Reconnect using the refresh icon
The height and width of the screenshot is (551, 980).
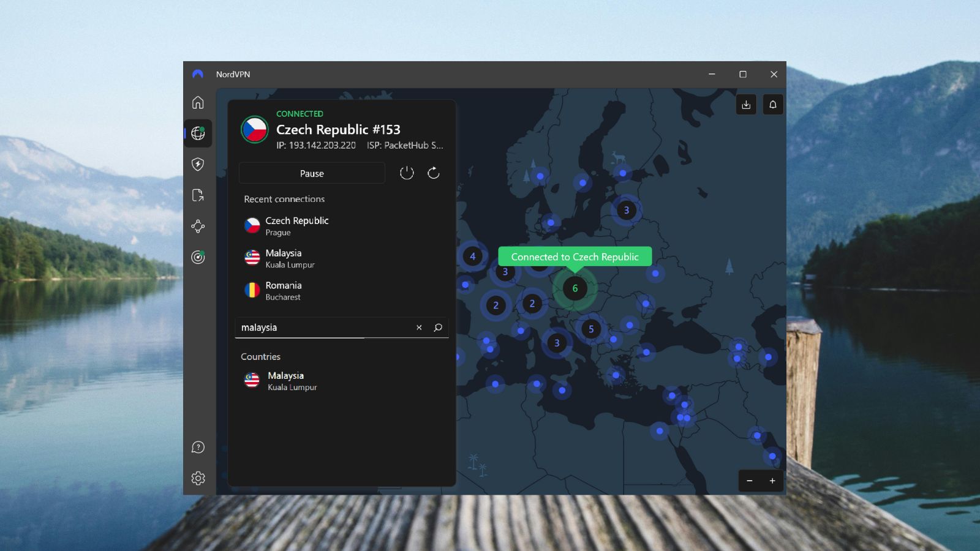[434, 173]
